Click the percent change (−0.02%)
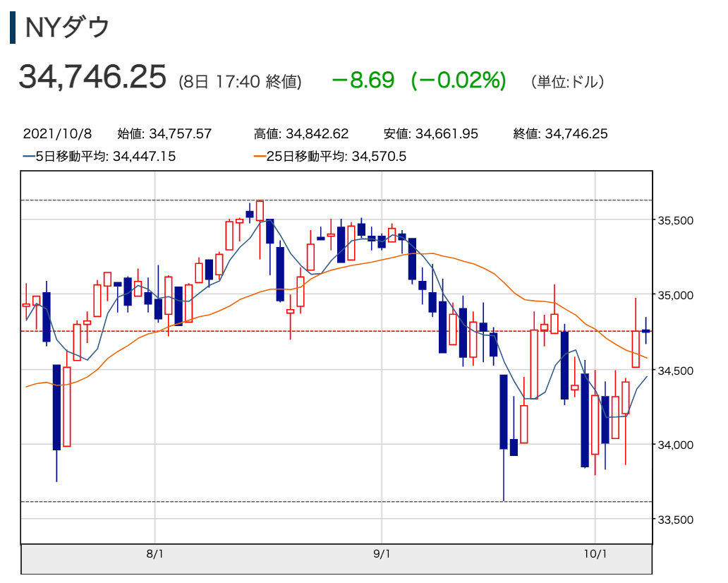Image resolution: width=728 pixels, height=583 pixels. 459,80
